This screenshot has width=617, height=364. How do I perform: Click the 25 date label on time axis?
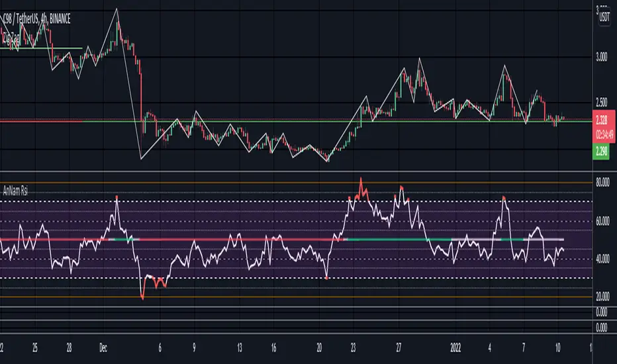(35, 348)
